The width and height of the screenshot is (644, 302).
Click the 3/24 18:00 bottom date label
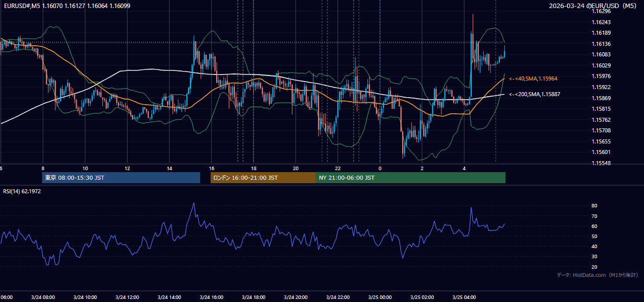[x=253, y=297]
